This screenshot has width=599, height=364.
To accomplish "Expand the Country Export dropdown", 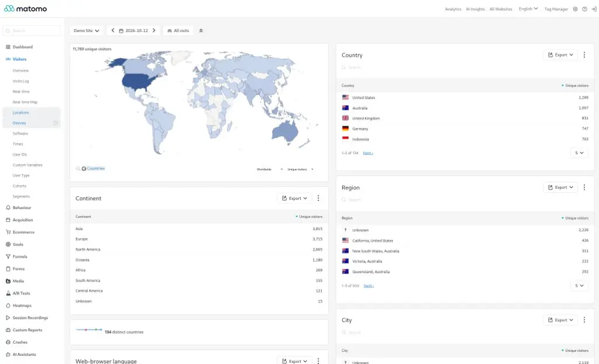I will [x=560, y=55].
